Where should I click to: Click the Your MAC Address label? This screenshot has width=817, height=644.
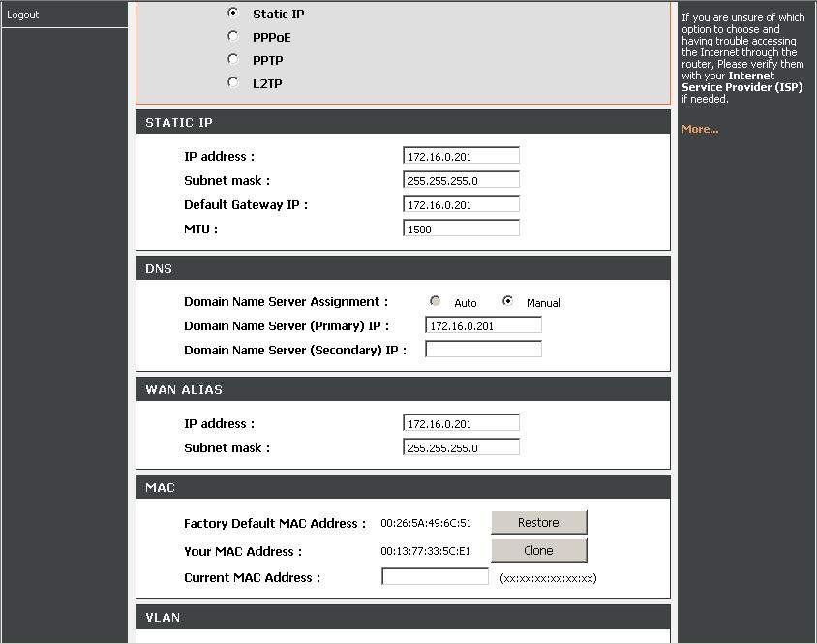pos(243,552)
